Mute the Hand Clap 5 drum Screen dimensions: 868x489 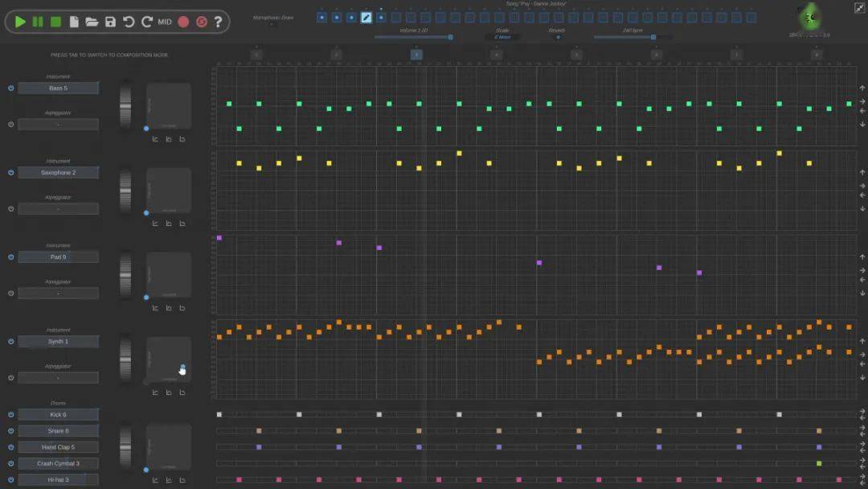(x=10, y=447)
